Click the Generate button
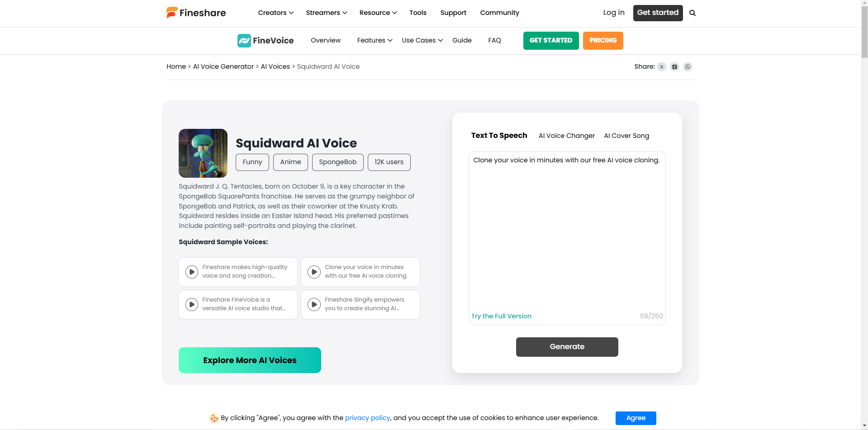 (567, 347)
